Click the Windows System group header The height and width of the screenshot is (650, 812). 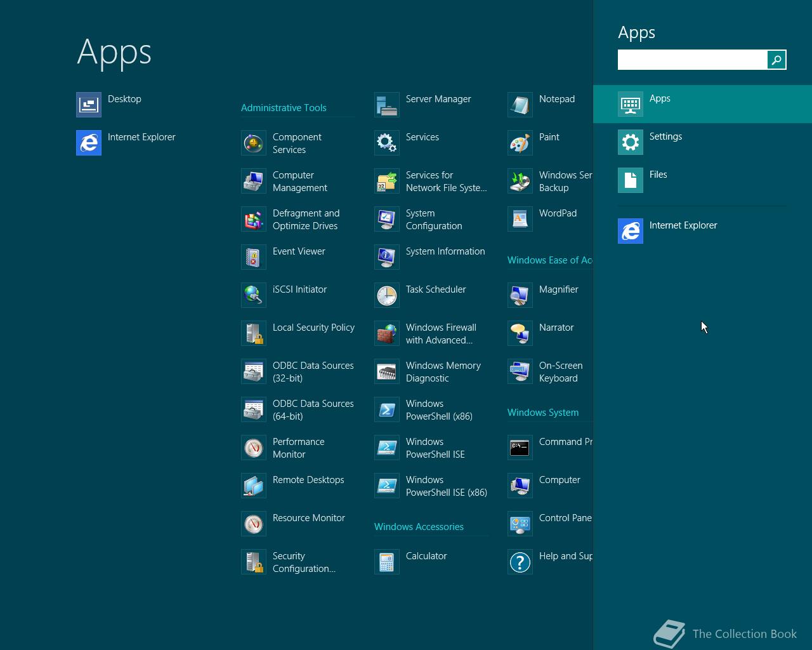point(543,413)
